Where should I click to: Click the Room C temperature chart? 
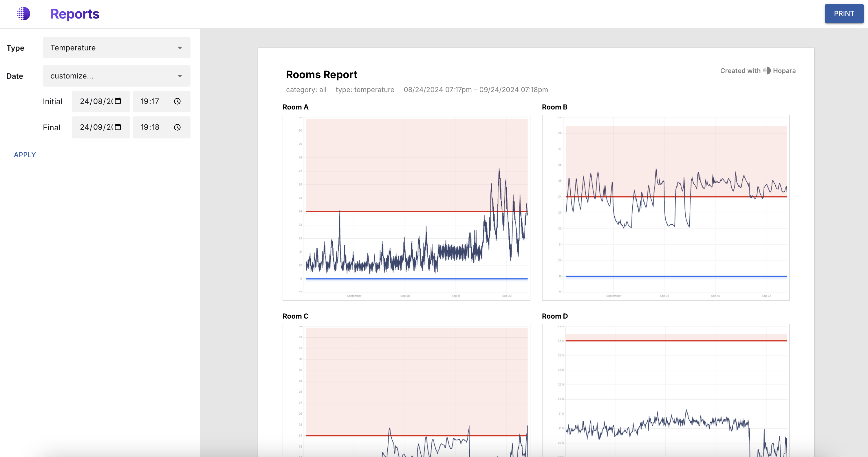pyautogui.click(x=406, y=390)
